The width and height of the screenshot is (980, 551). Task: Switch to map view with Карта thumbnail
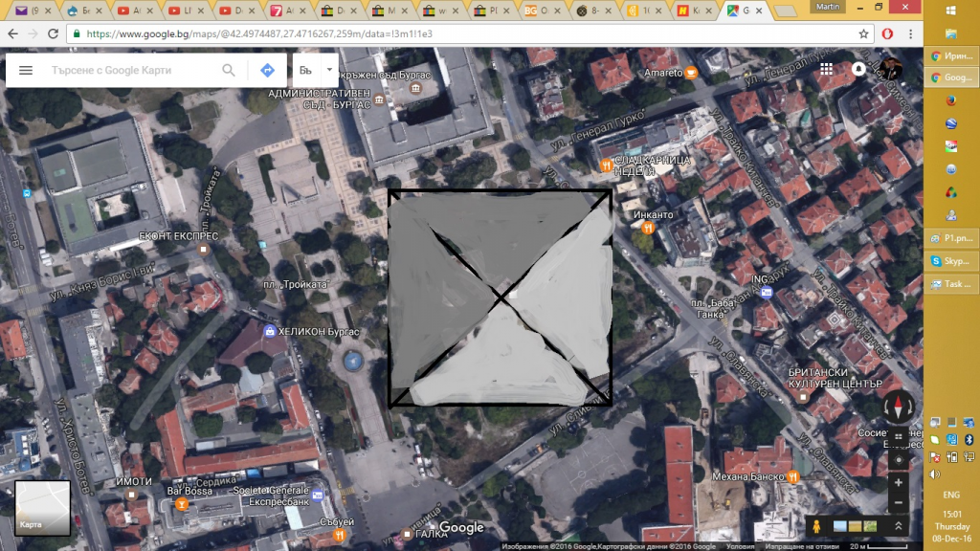click(x=42, y=508)
